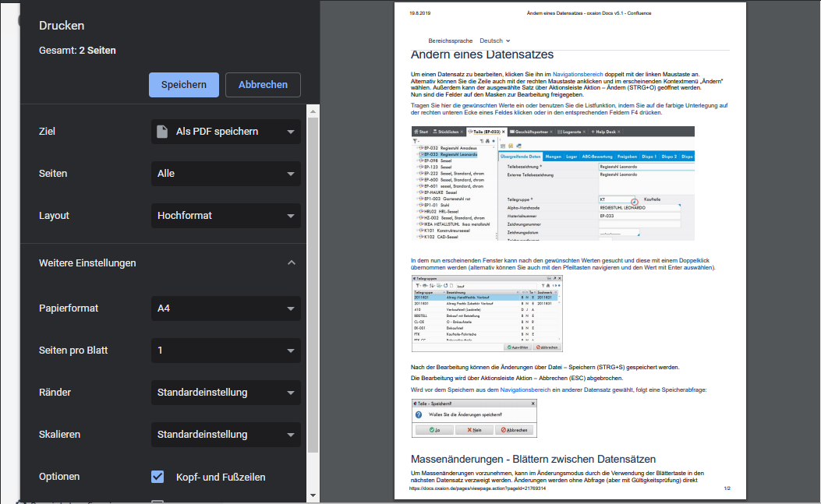
Task: Click the Speichern button
Action: [183, 85]
